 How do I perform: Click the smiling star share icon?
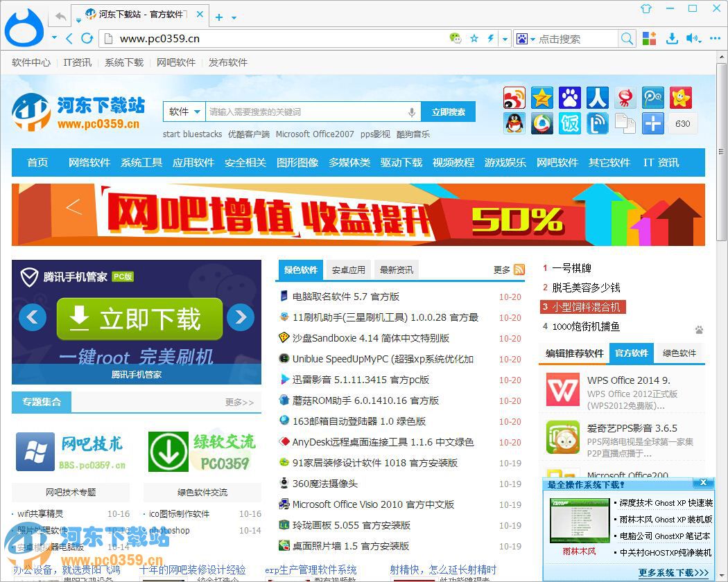click(x=681, y=98)
